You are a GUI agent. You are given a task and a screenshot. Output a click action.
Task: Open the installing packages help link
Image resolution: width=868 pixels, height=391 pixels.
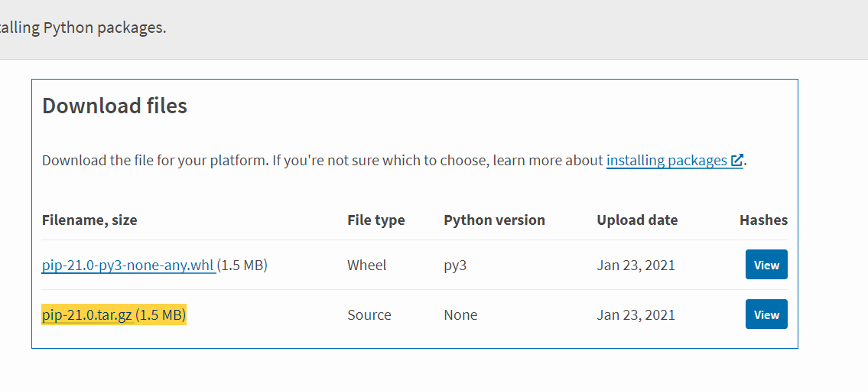click(666, 161)
